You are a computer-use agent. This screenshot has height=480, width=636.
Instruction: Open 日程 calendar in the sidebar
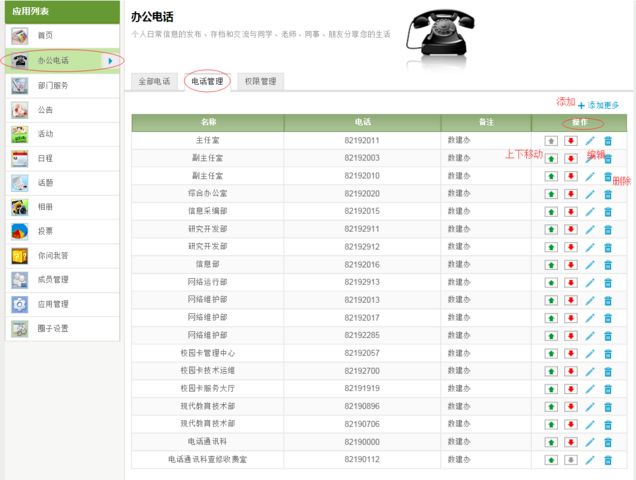pyautogui.click(x=46, y=158)
